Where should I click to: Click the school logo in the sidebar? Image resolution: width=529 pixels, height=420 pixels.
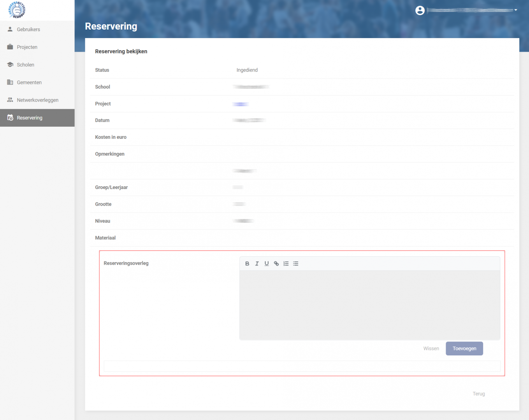tap(17, 10)
